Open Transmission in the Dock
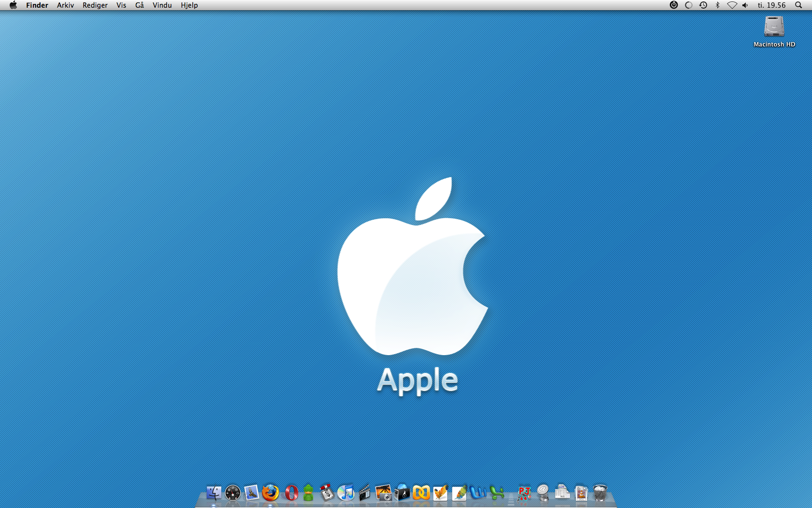812x508 pixels. click(x=327, y=493)
